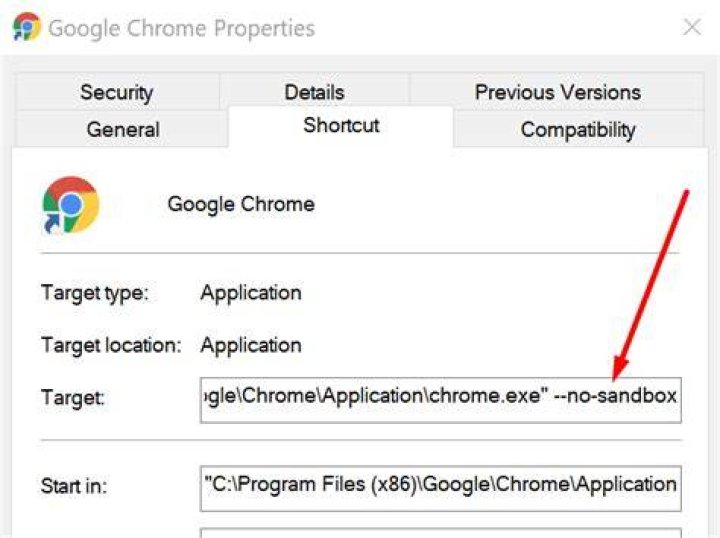Screen dimensions: 720x538
Task: Click the "Target:" field label
Action: pos(73,397)
